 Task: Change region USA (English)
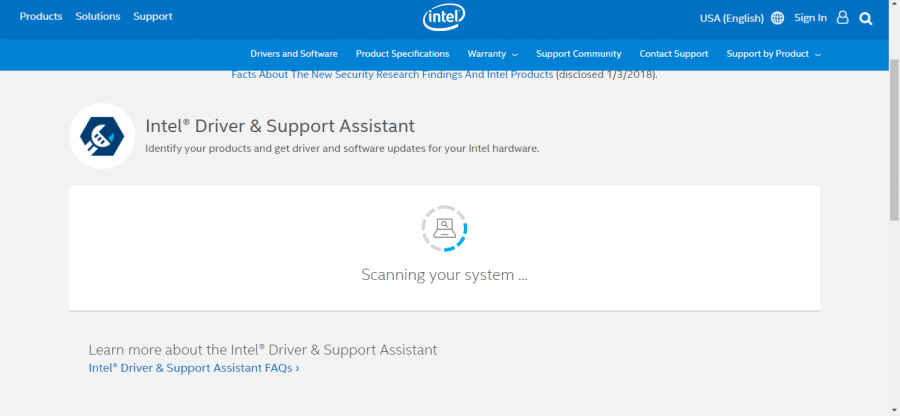(x=732, y=18)
